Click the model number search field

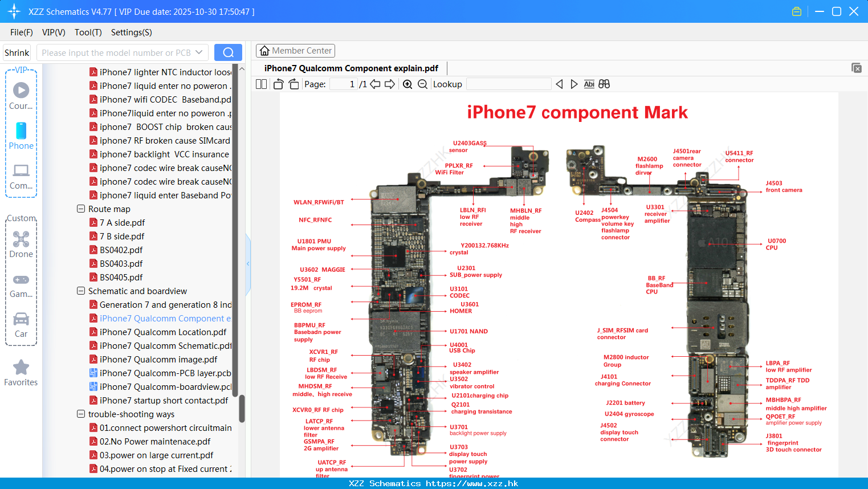coord(116,52)
